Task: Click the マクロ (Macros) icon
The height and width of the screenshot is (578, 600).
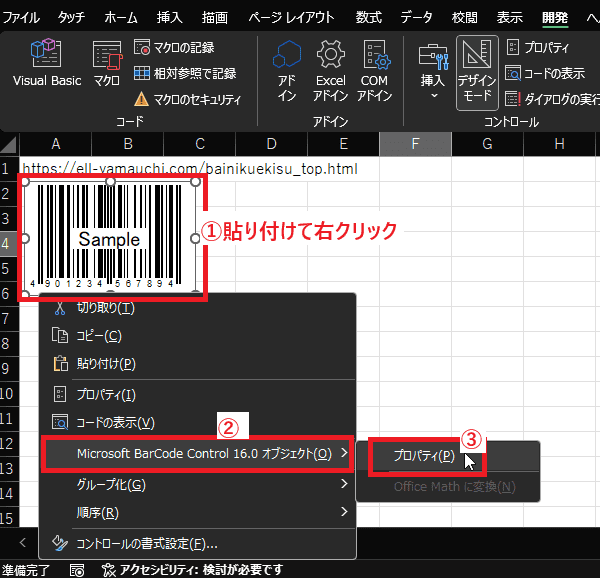Action: [x=107, y=65]
